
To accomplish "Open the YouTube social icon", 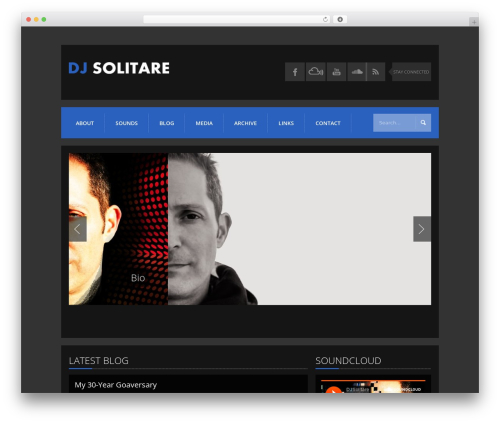I will click(336, 72).
